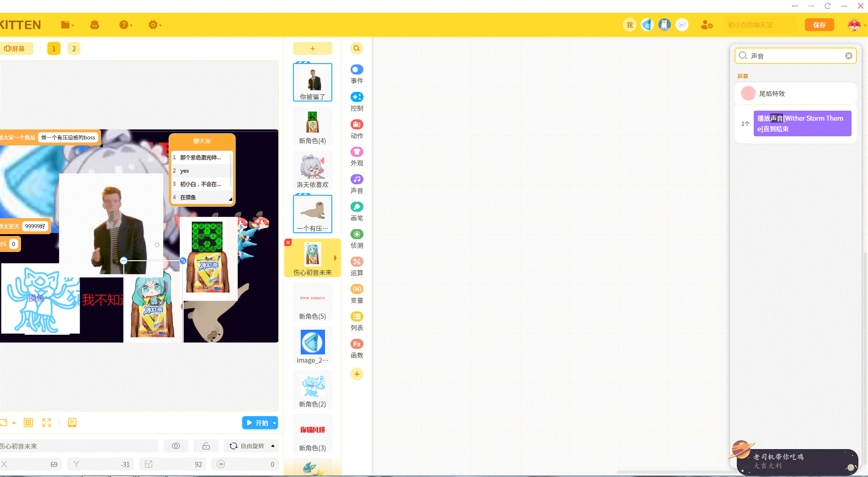Add a new sprite with plus button
The width and height of the screenshot is (868, 477).
[x=313, y=48]
